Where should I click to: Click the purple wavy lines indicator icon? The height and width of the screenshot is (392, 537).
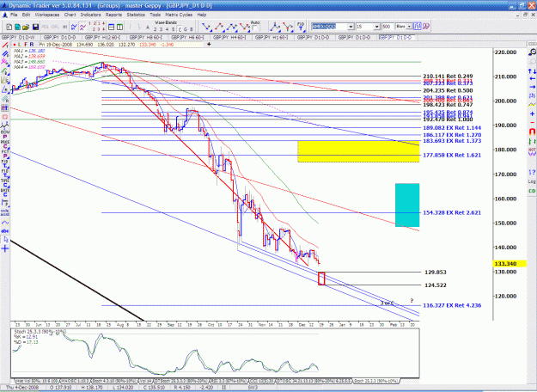(x=82, y=27)
